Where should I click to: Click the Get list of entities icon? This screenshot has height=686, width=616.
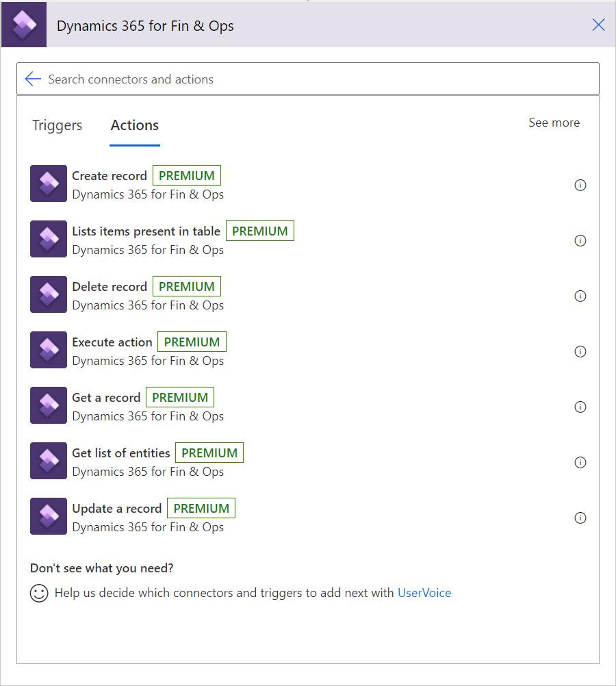[49, 461]
